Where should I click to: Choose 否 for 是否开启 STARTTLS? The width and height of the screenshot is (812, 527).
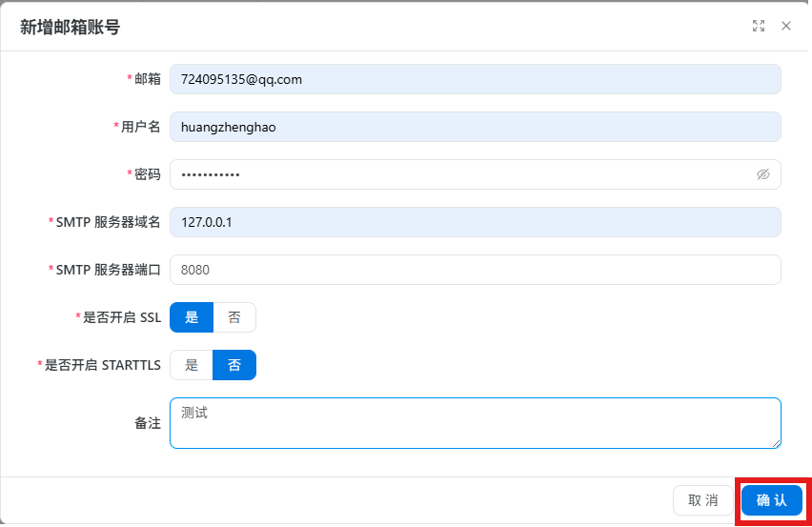[x=234, y=365]
